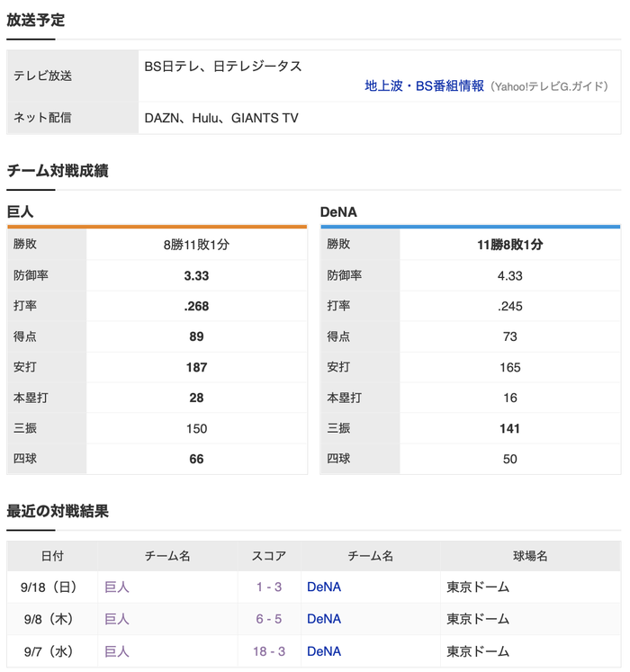Viewport: 630px width, 672px height.
Task: Click the ネット配信 row label
Action: point(42,118)
